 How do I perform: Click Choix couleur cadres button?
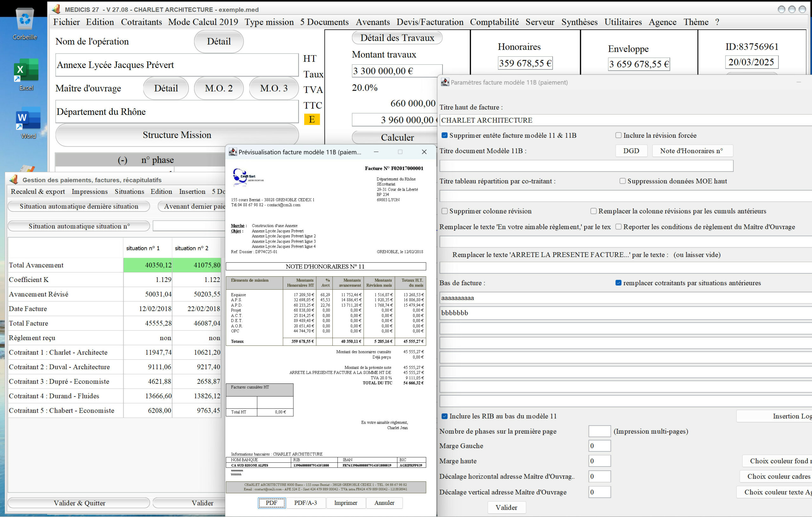[776, 476]
